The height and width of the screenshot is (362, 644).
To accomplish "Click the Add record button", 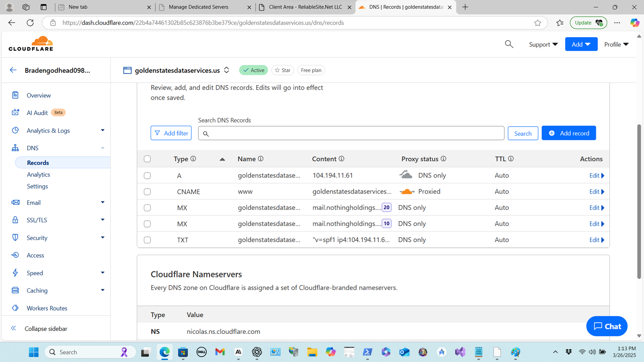I will 569,133.
